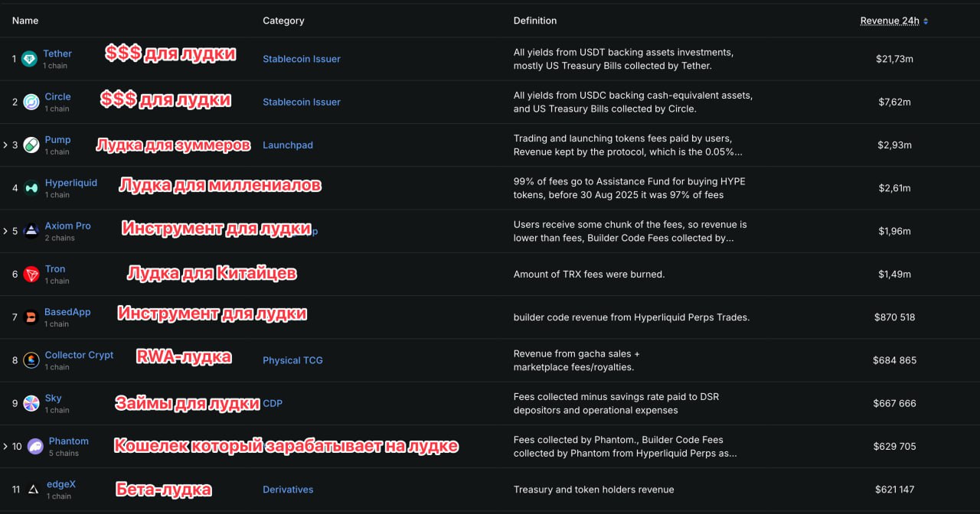The image size is (980, 514).
Task: Click the Pump pill logo icon
Action: (31, 145)
